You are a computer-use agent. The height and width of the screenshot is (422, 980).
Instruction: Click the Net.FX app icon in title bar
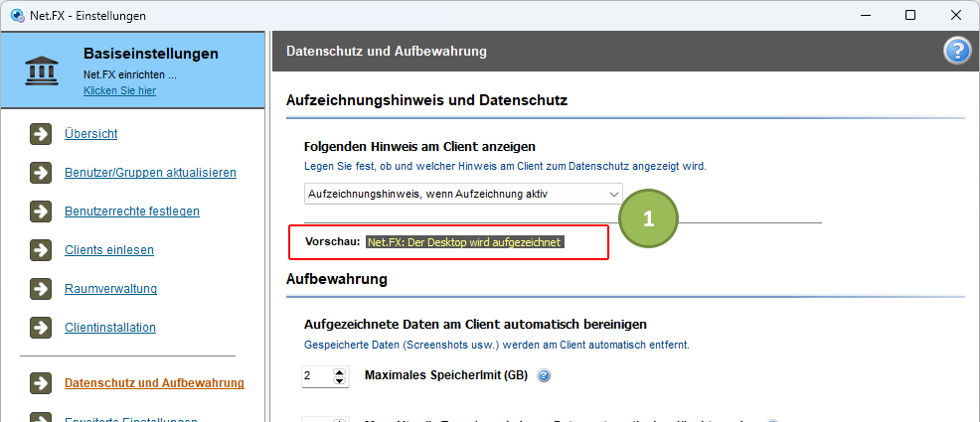(x=18, y=16)
